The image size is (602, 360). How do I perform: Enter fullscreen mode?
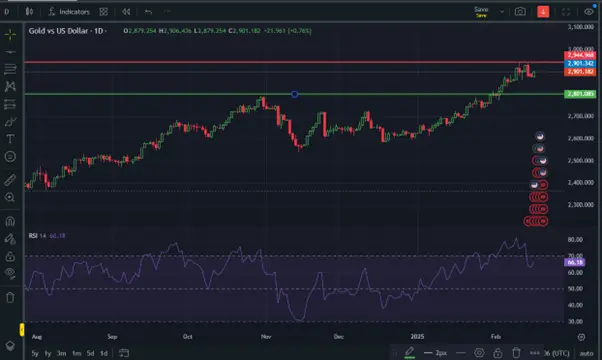[x=566, y=12]
